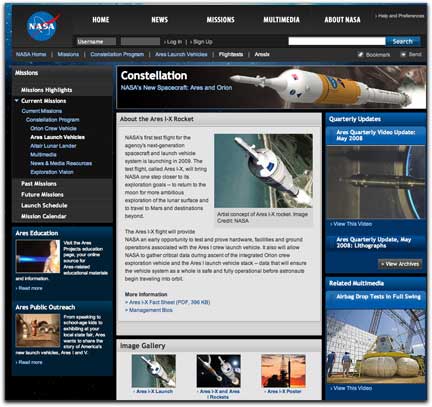Go to Flightests breadcrumb
The image size is (432, 407).
coord(231,54)
